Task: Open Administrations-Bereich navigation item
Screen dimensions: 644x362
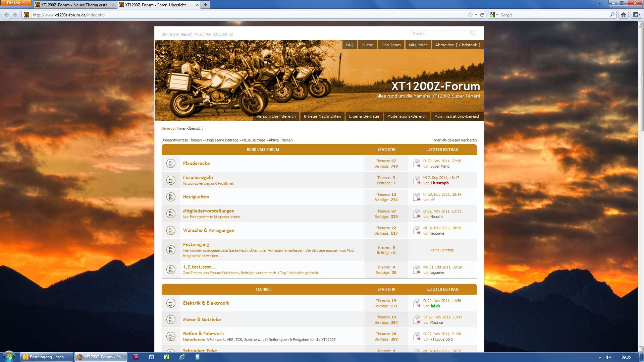Action: 457,116
